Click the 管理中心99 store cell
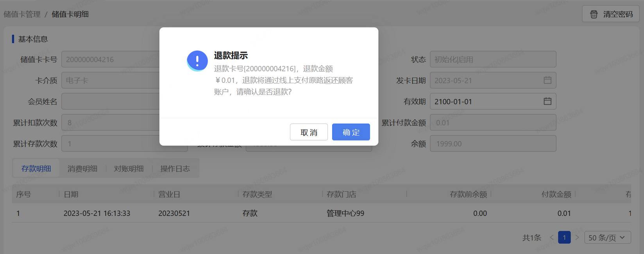644x254 pixels. 345,213
